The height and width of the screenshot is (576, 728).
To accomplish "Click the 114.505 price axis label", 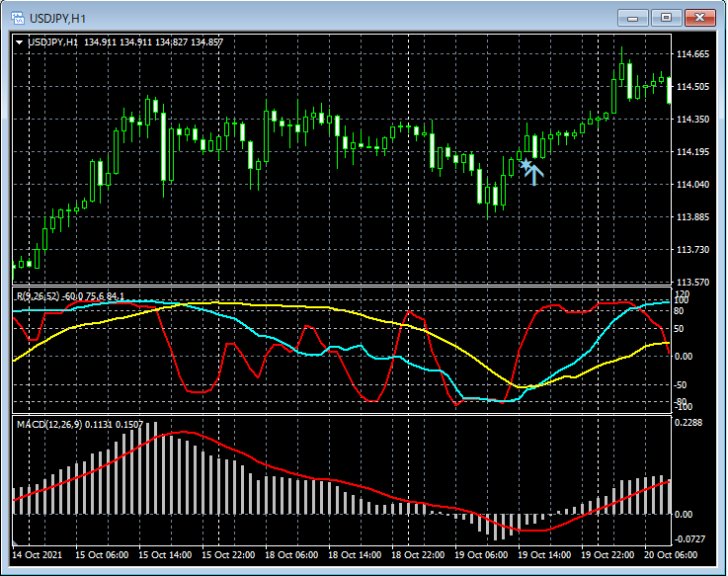I will 692,87.
